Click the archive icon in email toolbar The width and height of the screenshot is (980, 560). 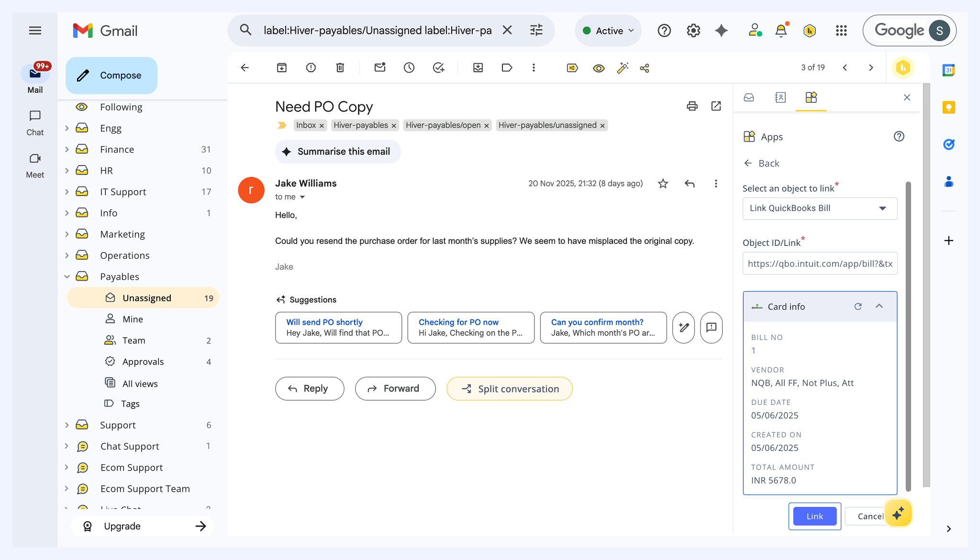(x=282, y=68)
